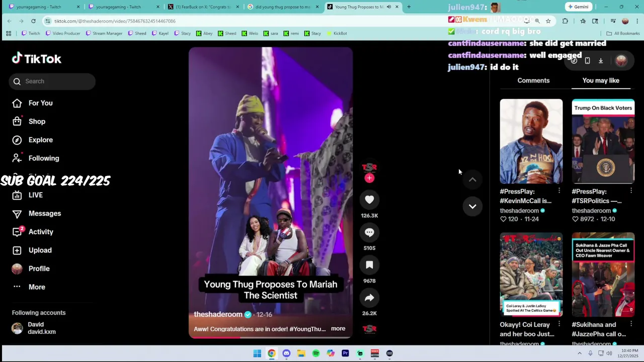Bookmark this page with star icon
Viewport: 644px width, 362px height.
[548, 21]
